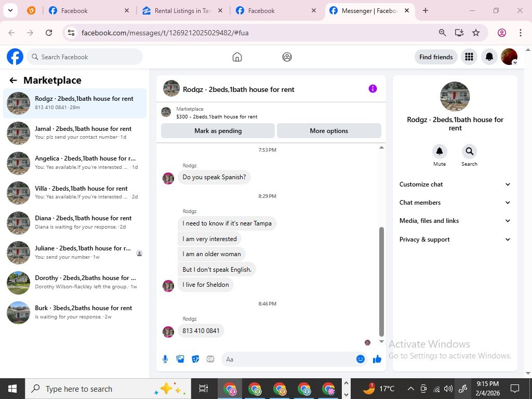Open Task View on taskbar
532x399 pixels.
point(203,389)
